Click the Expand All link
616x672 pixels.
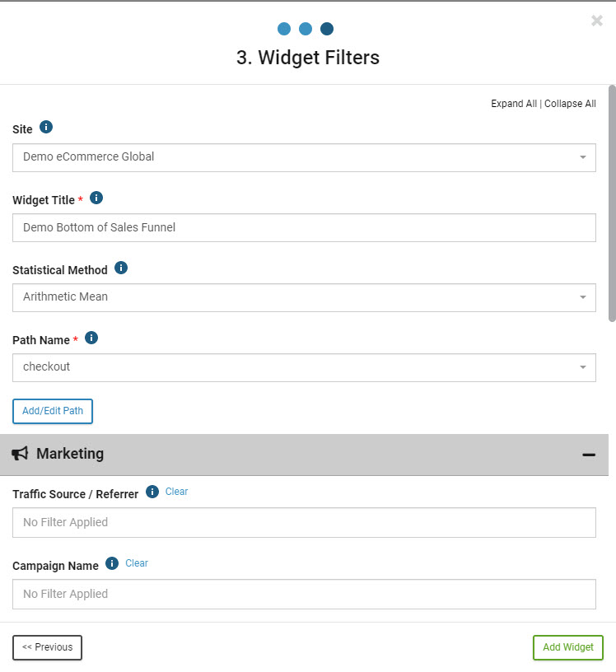coord(514,104)
